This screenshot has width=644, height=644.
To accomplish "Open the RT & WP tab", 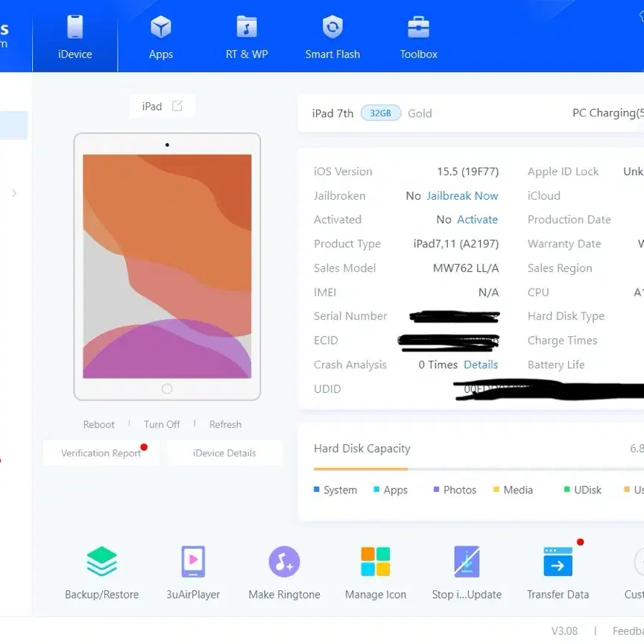I will 247,37.
